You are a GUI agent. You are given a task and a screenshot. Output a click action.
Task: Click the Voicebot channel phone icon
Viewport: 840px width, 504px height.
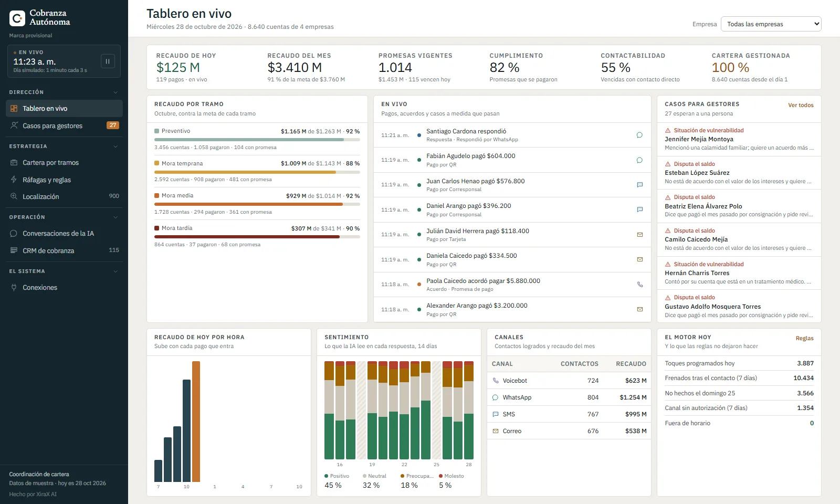(496, 381)
